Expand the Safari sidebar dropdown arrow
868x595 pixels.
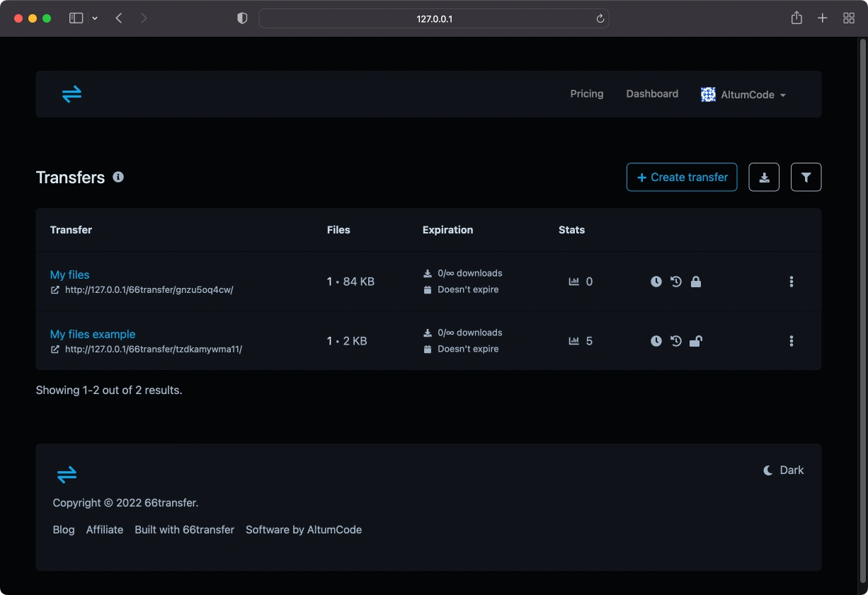point(95,18)
